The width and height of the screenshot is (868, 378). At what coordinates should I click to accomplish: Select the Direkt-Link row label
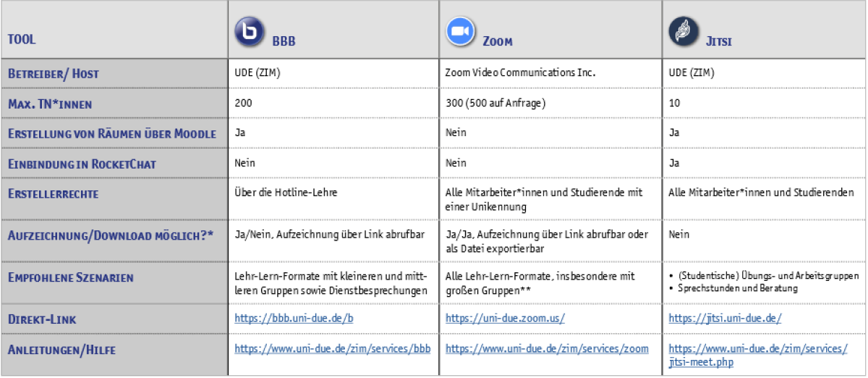tap(41, 319)
